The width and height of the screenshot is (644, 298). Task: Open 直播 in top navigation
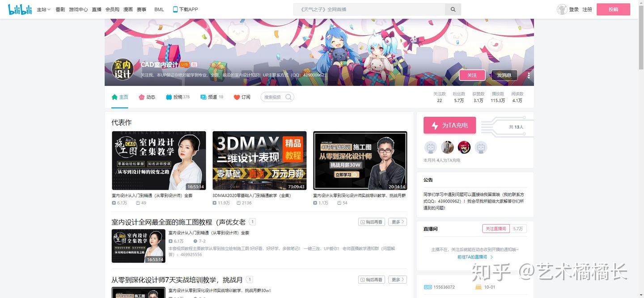pos(97,9)
